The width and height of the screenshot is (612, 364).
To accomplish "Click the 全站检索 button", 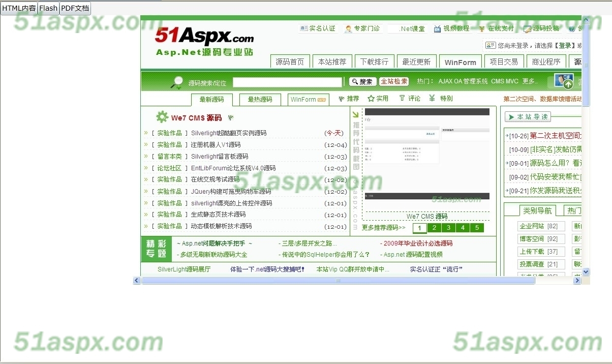I will click(394, 81).
